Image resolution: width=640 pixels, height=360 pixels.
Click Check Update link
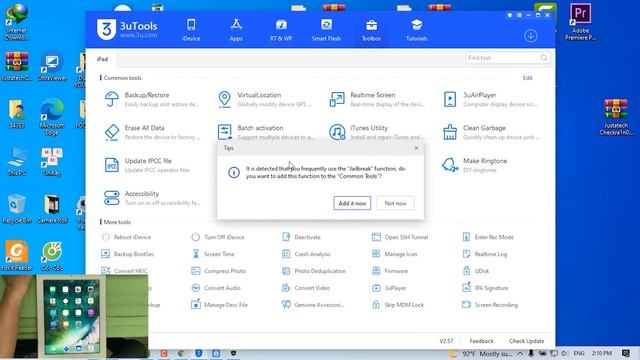pos(526,341)
